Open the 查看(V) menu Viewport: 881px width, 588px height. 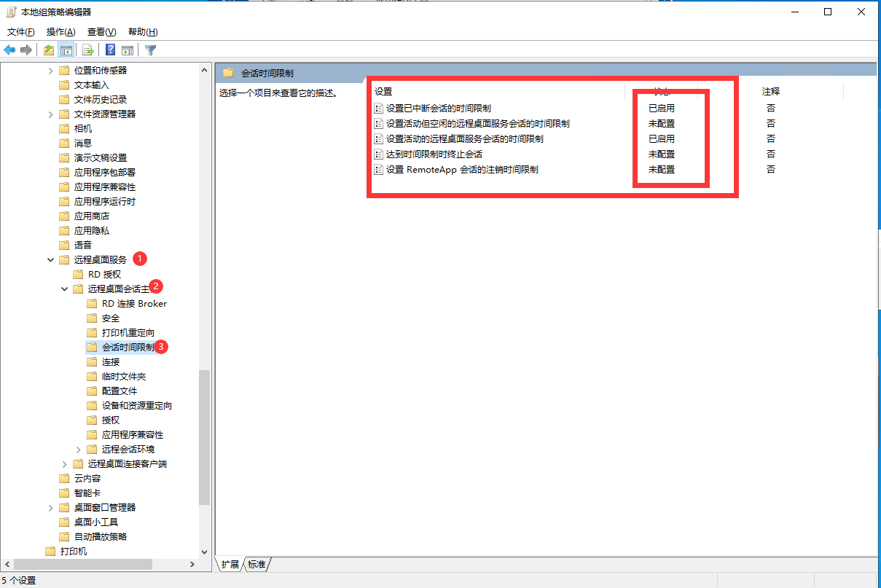tap(101, 32)
